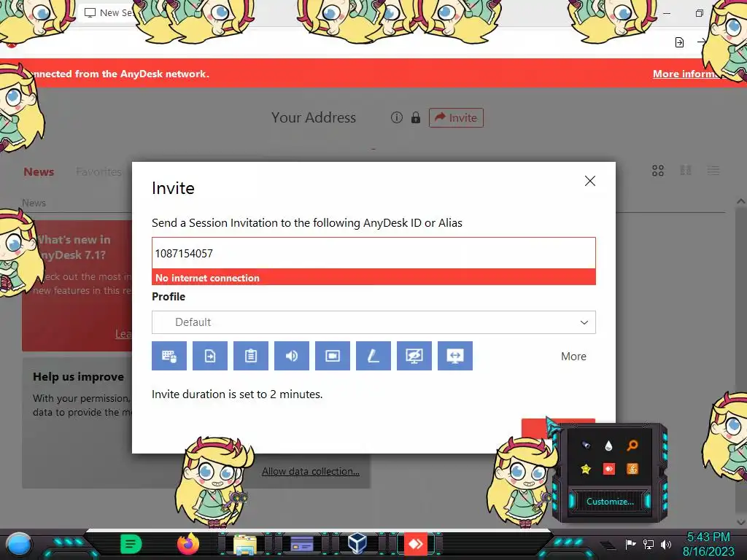Open the More information link in banner
This screenshot has width=747, height=560.
(x=686, y=74)
